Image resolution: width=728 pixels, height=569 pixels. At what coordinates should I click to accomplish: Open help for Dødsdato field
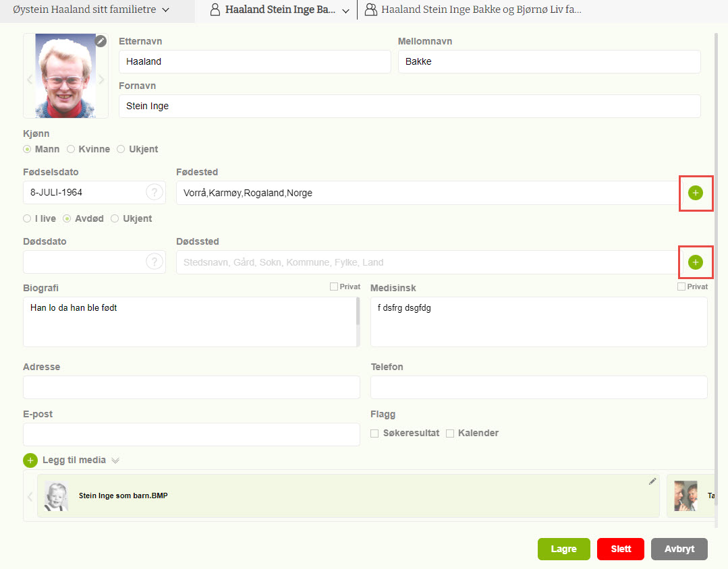(x=155, y=262)
